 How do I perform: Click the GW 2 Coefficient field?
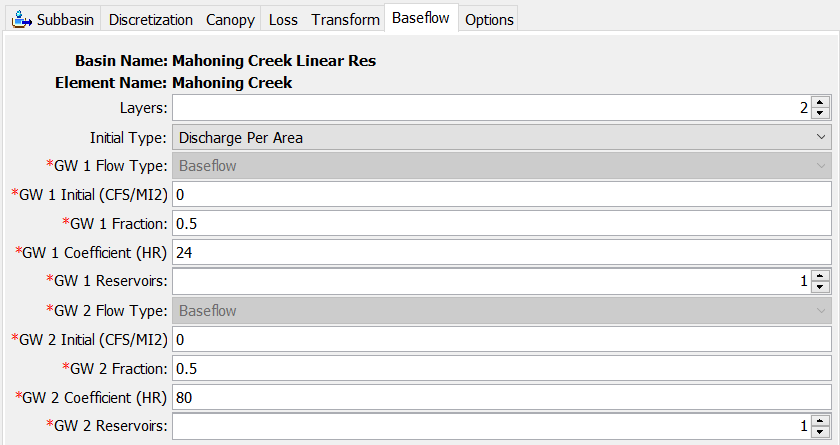coord(501,397)
